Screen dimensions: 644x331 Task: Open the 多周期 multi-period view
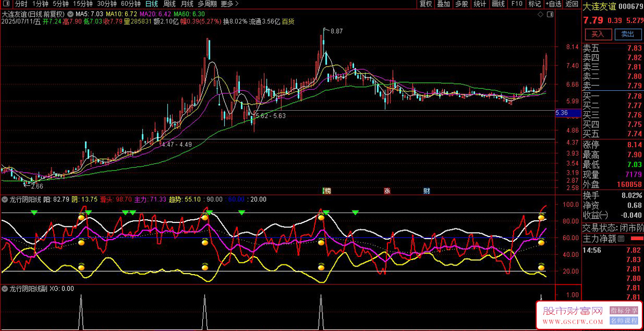(207, 4)
